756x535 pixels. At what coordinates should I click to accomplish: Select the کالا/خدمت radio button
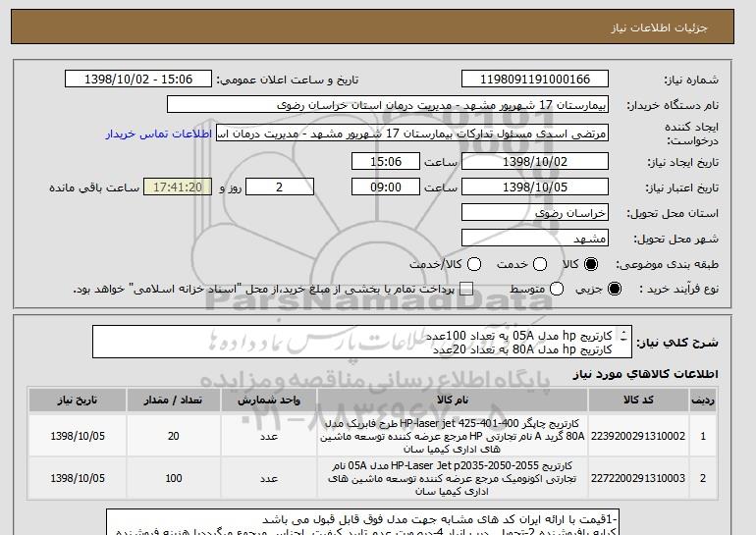pos(474,264)
